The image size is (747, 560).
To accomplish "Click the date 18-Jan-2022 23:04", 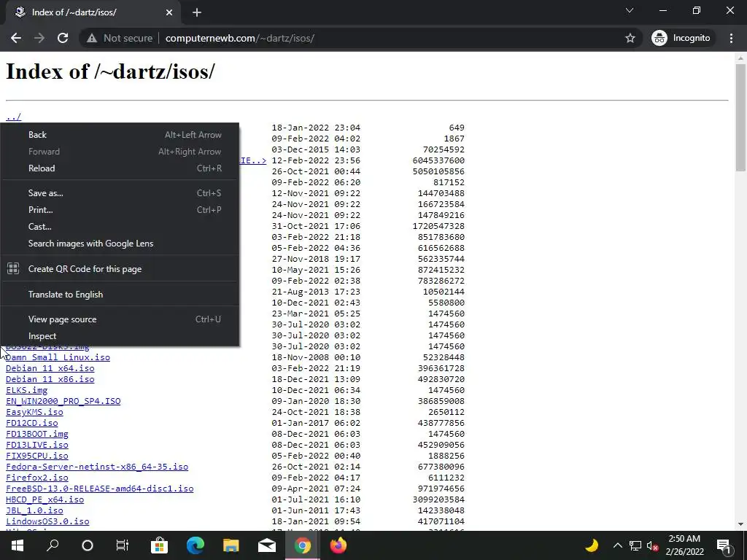I will pyautogui.click(x=316, y=128).
